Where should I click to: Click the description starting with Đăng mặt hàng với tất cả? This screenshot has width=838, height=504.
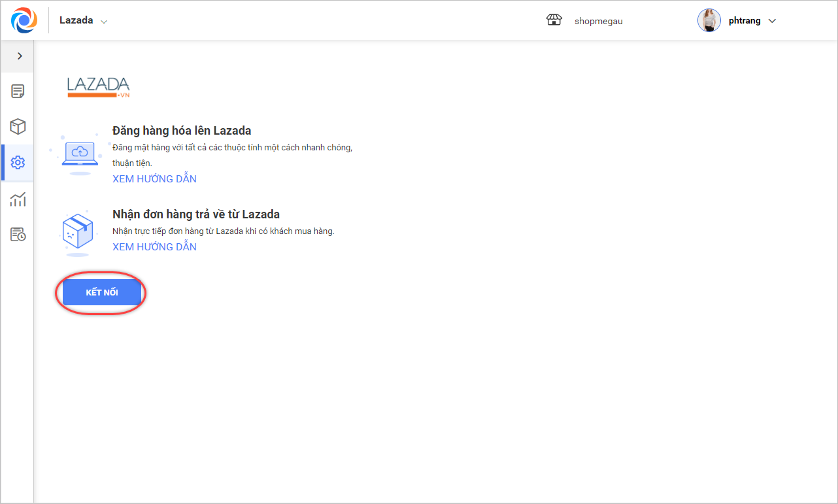point(233,155)
